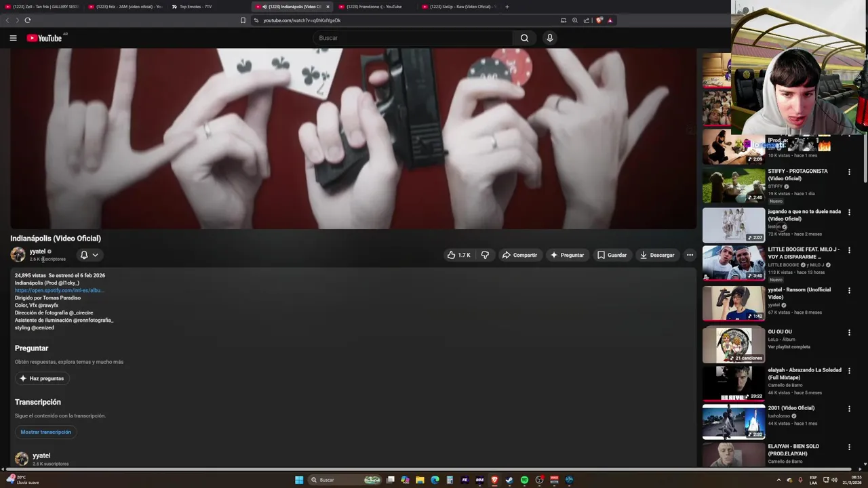The height and width of the screenshot is (488, 868).
Task: Share the video with Compartir
Action: (x=519, y=255)
